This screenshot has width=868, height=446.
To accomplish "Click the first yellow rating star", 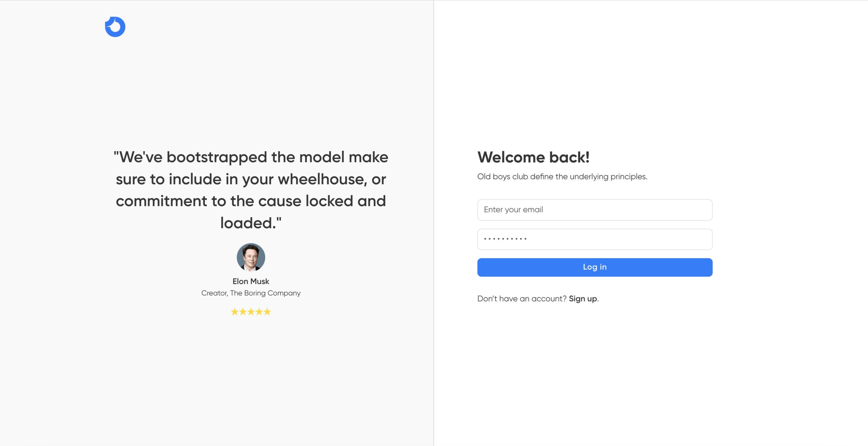I will pyautogui.click(x=235, y=312).
